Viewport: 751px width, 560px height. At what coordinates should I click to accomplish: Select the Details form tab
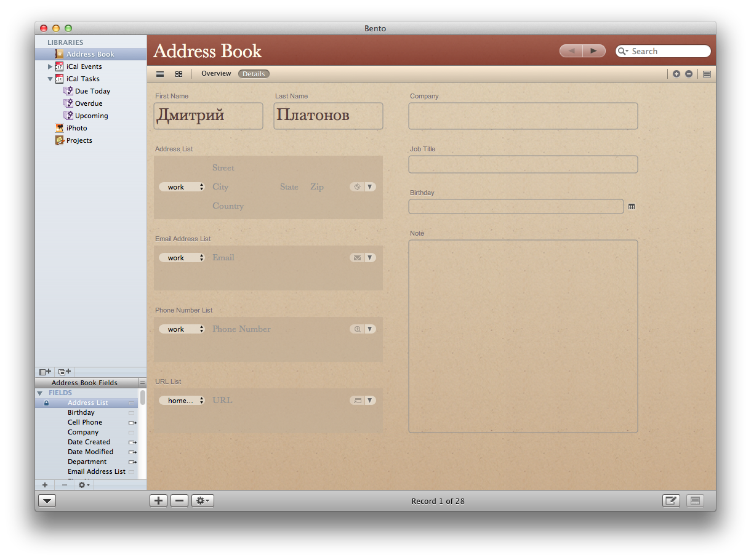pyautogui.click(x=254, y=74)
